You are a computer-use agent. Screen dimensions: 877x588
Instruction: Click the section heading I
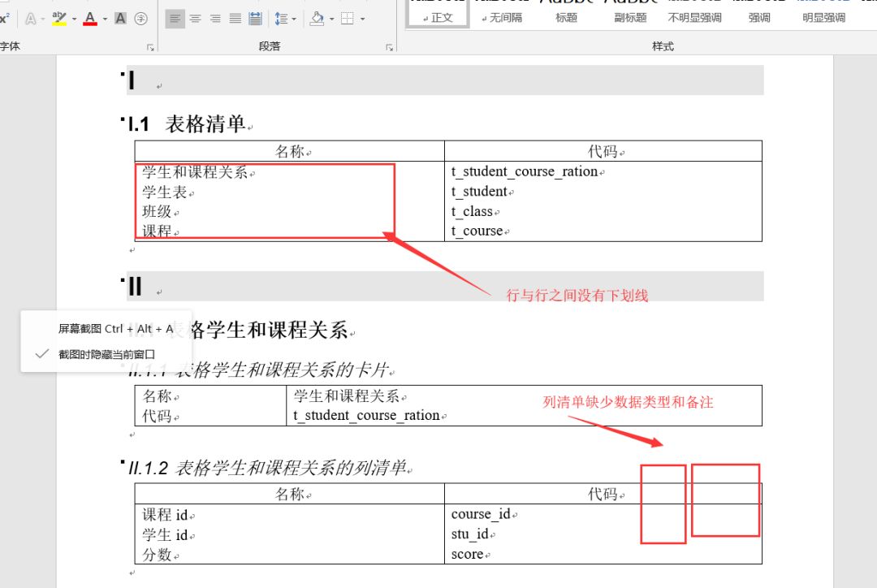(x=132, y=80)
